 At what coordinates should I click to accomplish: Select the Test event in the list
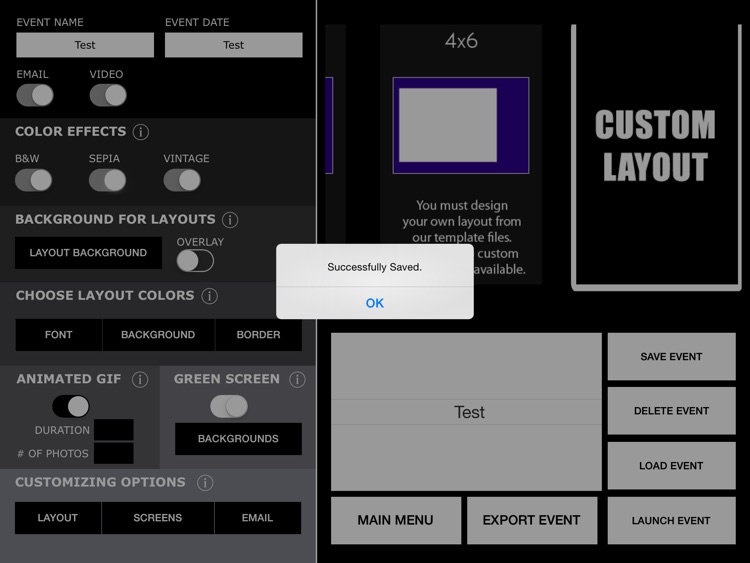tap(466, 412)
